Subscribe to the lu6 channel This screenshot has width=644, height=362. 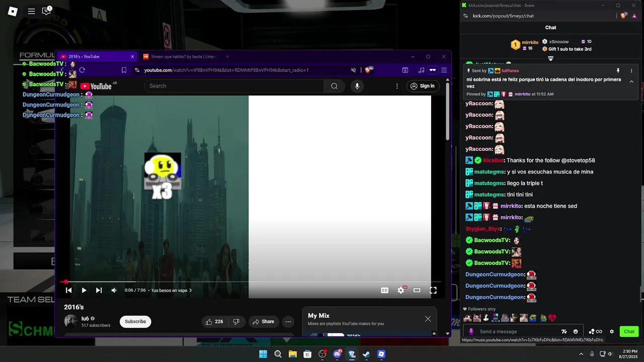(x=135, y=321)
